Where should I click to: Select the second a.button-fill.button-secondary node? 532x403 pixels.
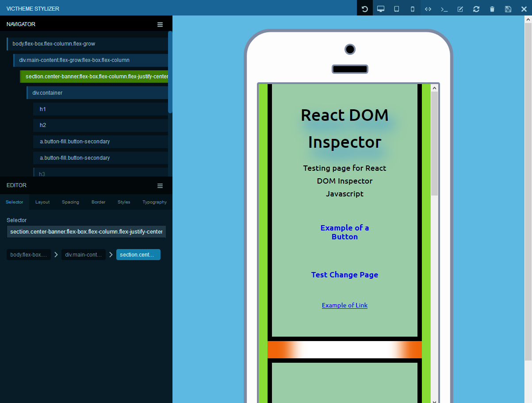(101, 158)
